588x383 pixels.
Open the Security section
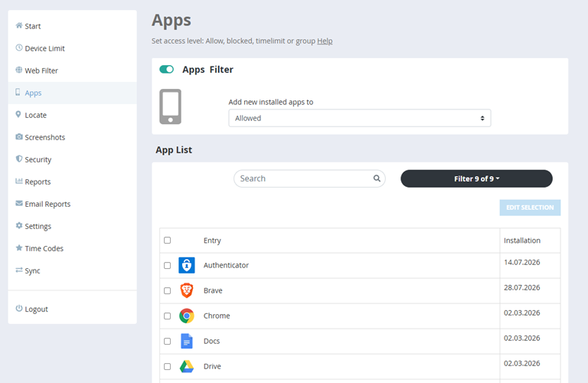click(72, 159)
